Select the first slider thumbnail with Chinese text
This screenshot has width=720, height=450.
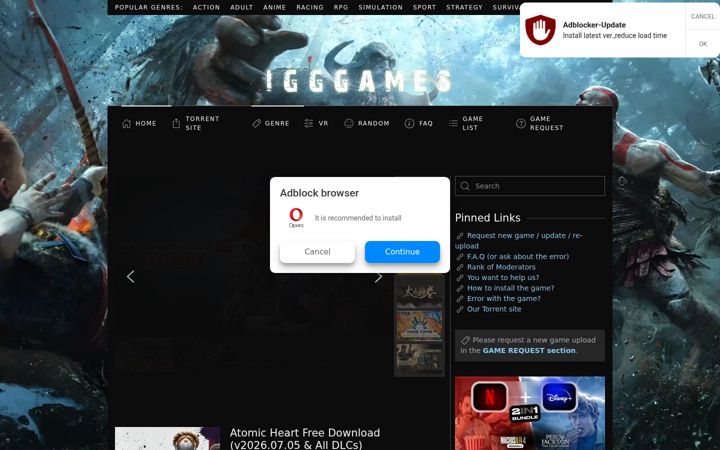tap(419, 292)
